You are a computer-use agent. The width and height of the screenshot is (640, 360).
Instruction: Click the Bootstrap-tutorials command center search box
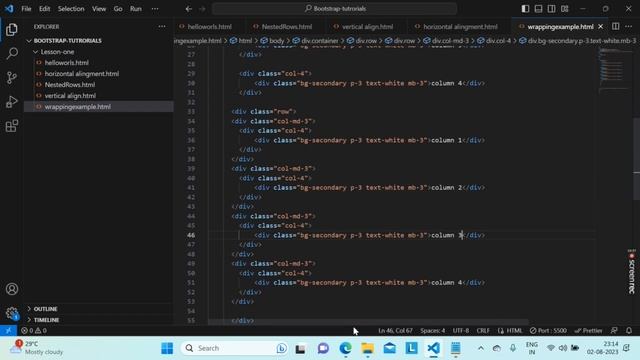[x=335, y=9]
